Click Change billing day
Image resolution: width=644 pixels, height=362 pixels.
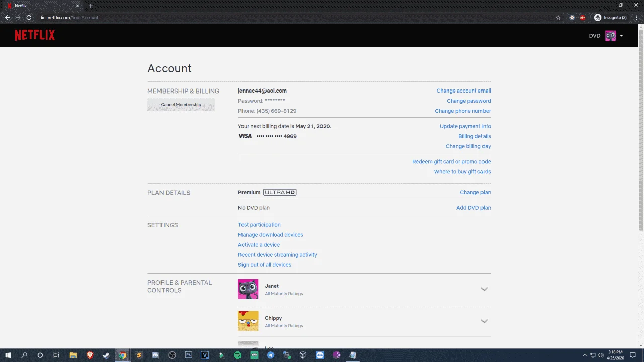click(x=468, y=146)
